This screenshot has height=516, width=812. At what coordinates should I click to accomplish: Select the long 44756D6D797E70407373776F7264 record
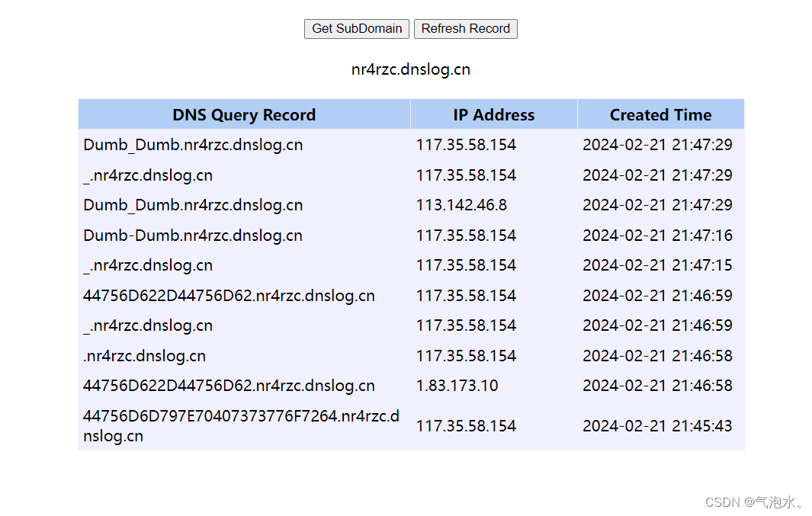(x=242, y=425)
